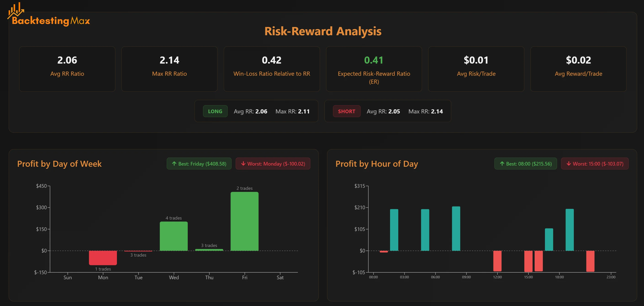Click the down arrow icon in Worst: Monday badge
Screen dimensions: 644x306
[243, 164]
